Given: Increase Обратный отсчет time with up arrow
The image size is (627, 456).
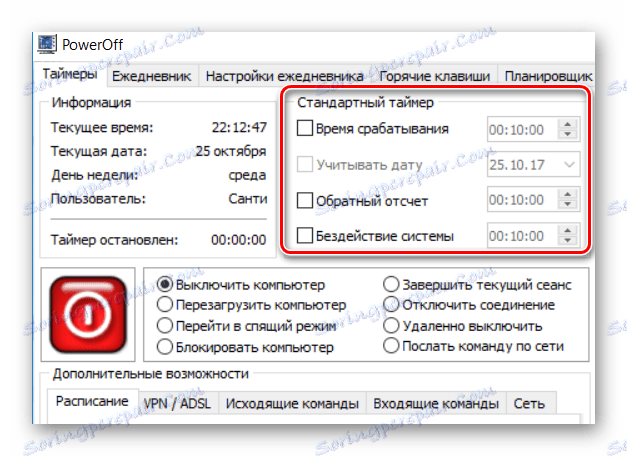Looking at the screenshot, I should 567,194.
